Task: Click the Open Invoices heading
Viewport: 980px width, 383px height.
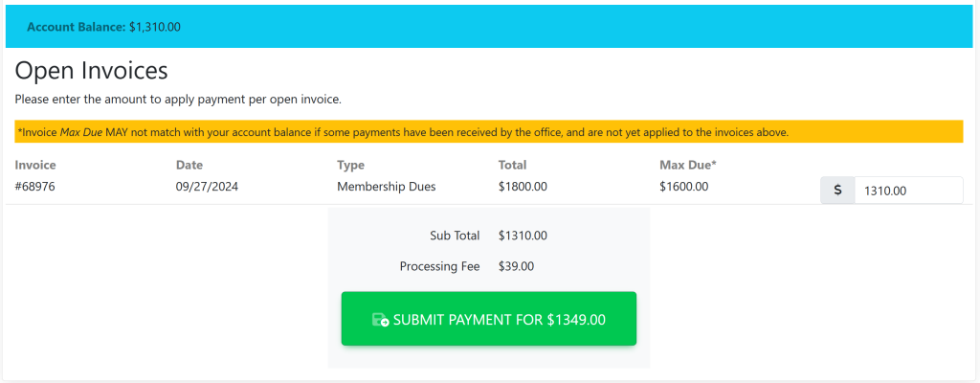Action: click(x=92, y=70)
